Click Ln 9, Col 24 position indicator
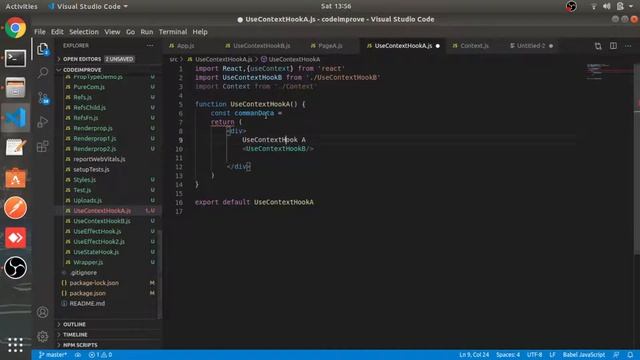 (x=474, y=355)
